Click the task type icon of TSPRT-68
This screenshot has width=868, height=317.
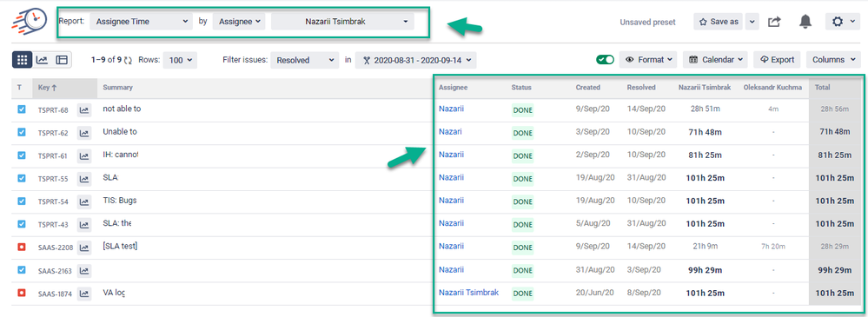coord(22,109)
